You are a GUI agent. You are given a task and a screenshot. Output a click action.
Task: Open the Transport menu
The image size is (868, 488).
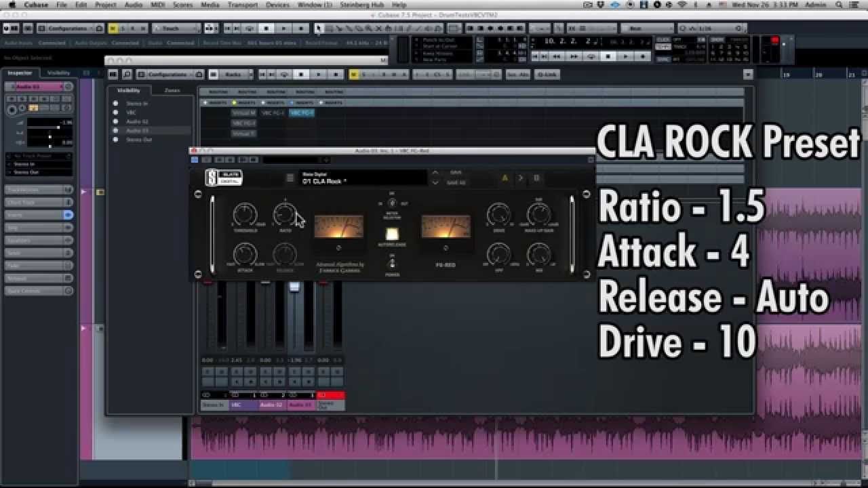pos(243,5)
